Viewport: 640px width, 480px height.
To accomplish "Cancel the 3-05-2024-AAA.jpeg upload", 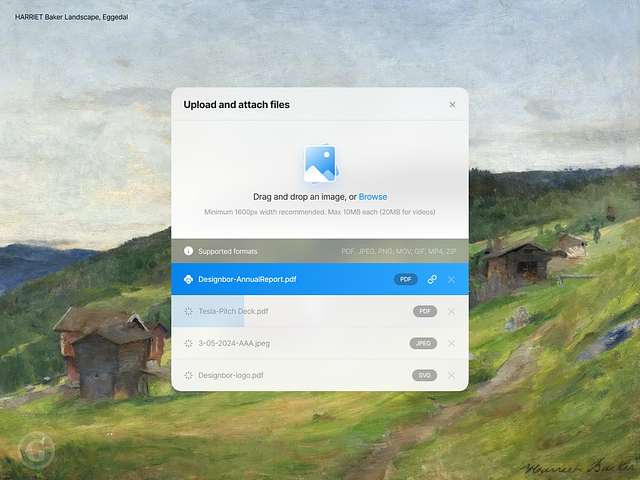I will 451,343.
